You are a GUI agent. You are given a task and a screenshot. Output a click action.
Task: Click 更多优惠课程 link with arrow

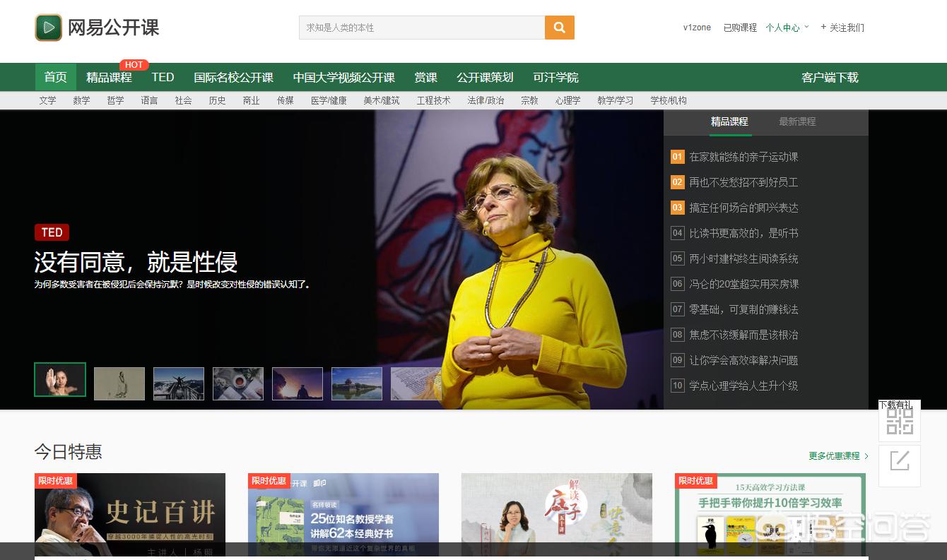click(839, 456)
